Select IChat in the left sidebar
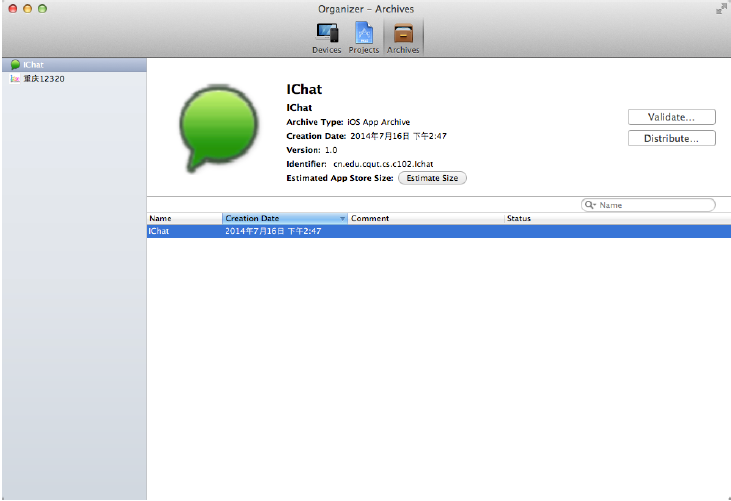 pos(33,65)
